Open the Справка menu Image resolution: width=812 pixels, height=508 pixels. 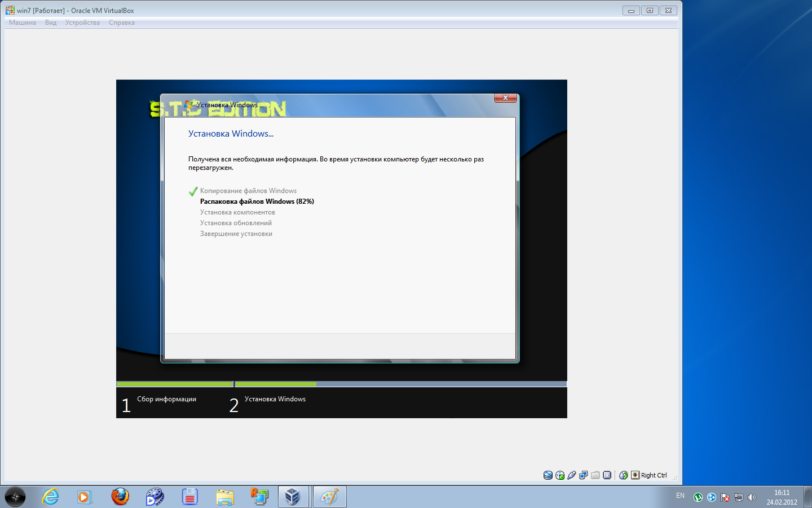(122, 23)
